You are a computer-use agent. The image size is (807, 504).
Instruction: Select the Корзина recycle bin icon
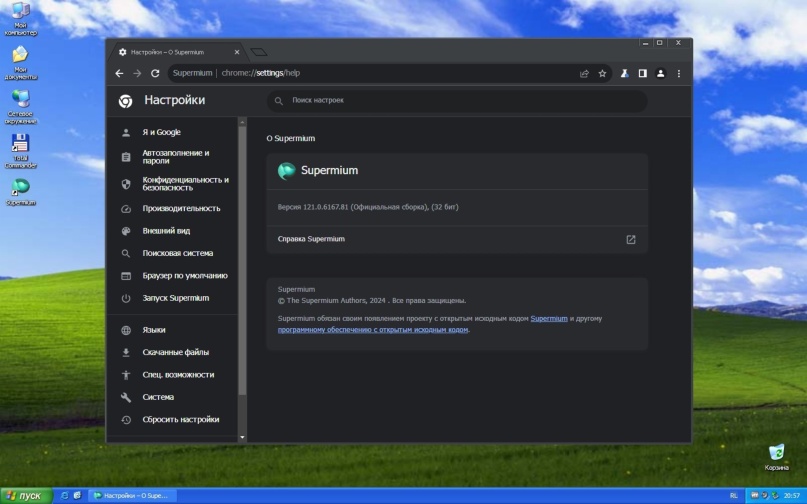[x=776, y=457]
